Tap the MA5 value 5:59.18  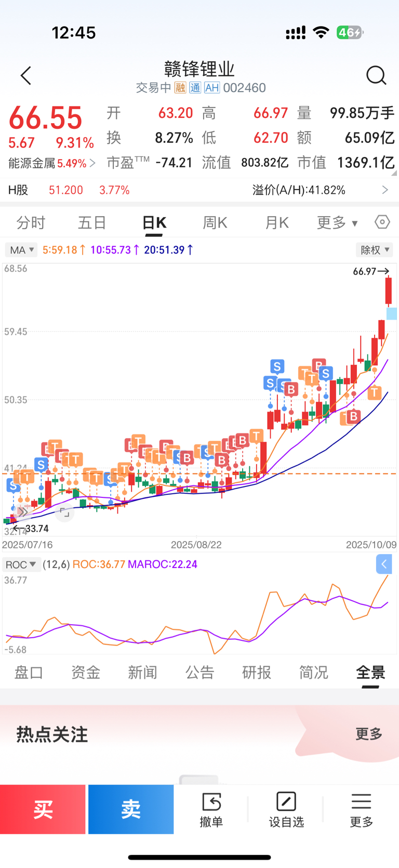63,250
